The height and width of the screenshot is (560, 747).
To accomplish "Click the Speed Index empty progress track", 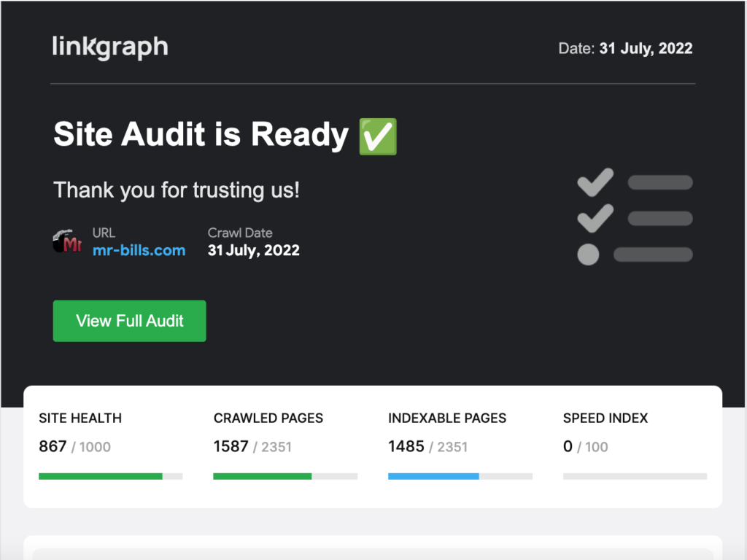I will coord(635,476).
